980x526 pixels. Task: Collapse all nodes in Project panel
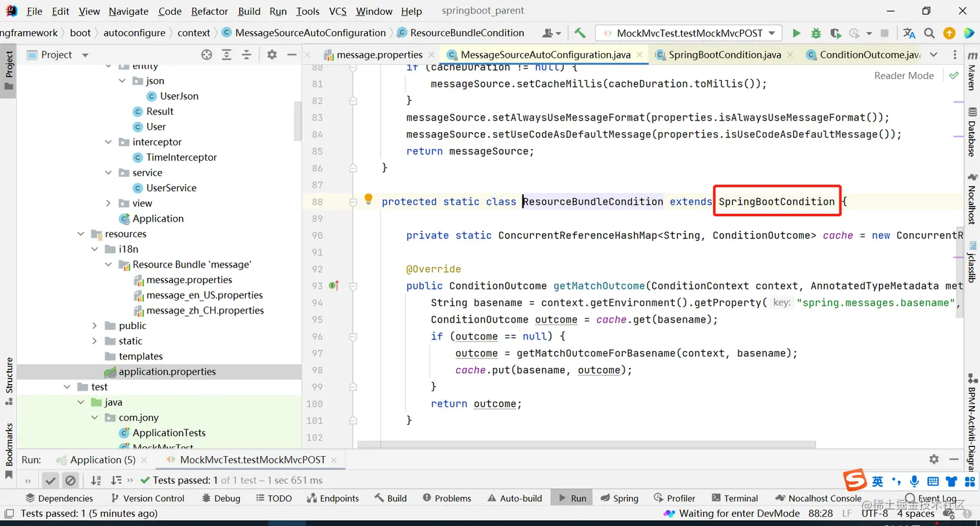(246, 55)
